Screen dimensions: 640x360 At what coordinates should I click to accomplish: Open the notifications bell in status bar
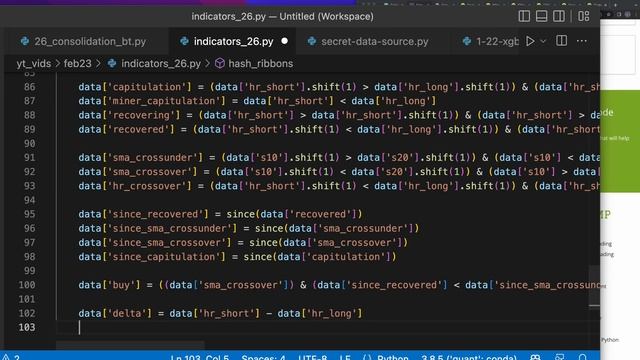pos(583,357)
